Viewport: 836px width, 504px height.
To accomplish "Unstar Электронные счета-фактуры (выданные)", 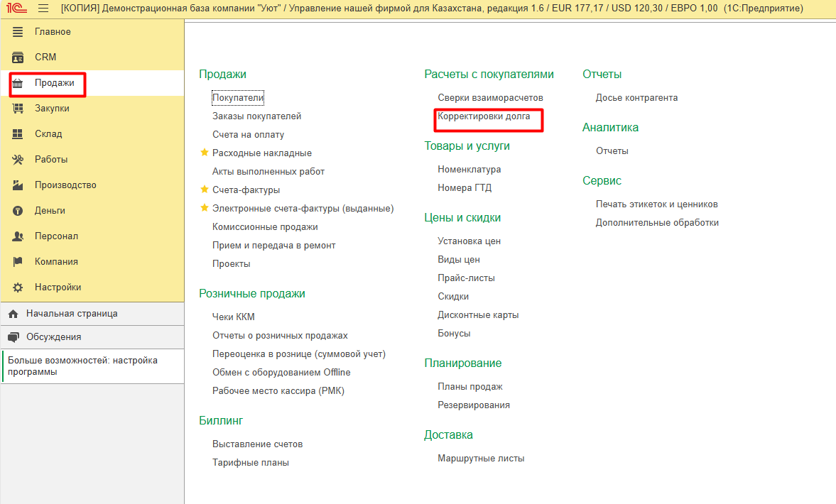I will (x=205, y=208).
